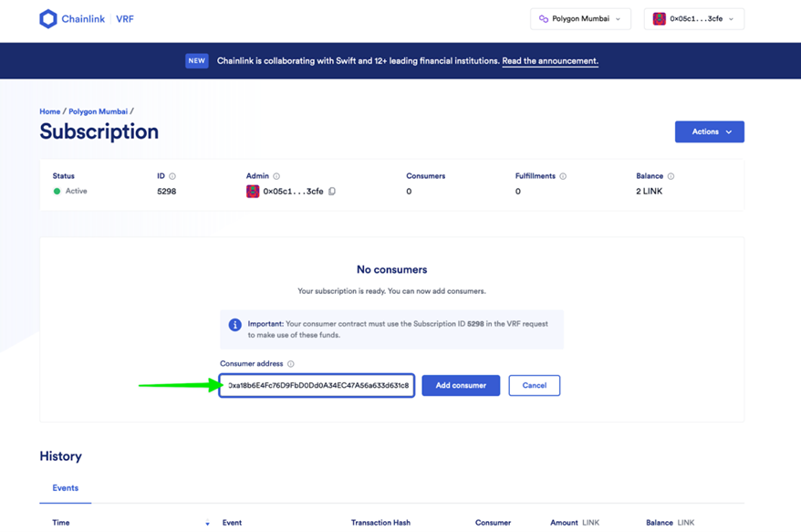
Task: Click the Event column header
Action: click(232, 523)
